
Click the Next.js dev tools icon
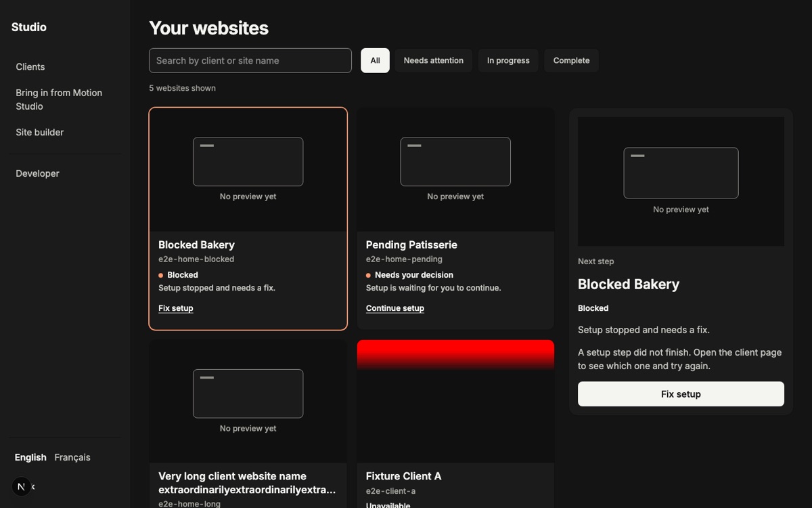point(22,486)
